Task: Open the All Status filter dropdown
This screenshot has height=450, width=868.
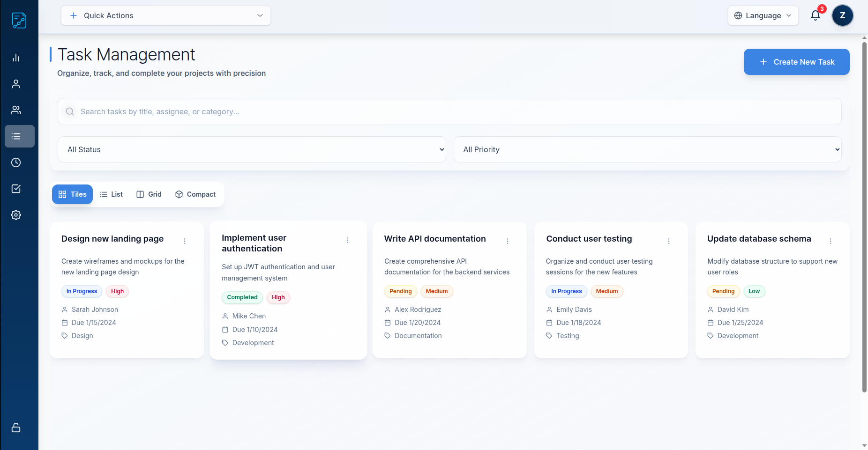Action: pyautogui.click(x=252, y=149)
